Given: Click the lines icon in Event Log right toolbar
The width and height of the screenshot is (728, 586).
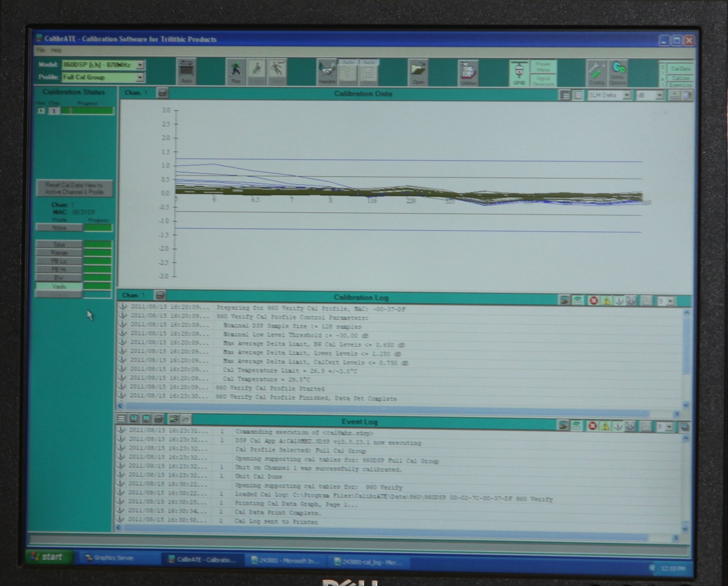Looking at the screenshot, I should click(576, 426).
